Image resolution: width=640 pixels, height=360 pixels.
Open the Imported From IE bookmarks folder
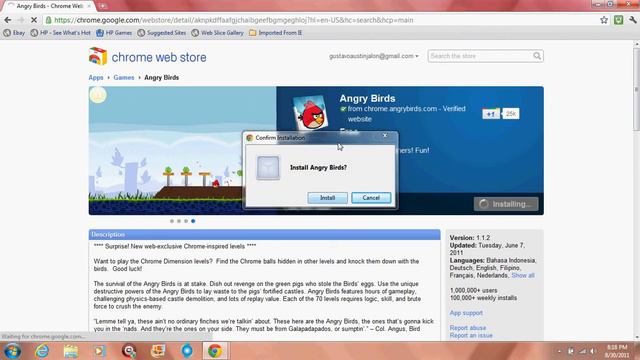(276, 33)
